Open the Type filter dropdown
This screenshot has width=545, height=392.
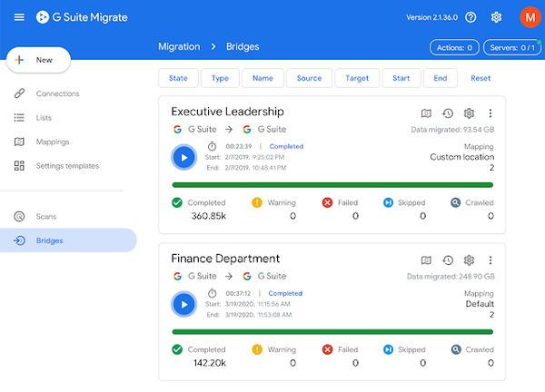(x=220, y=78)
